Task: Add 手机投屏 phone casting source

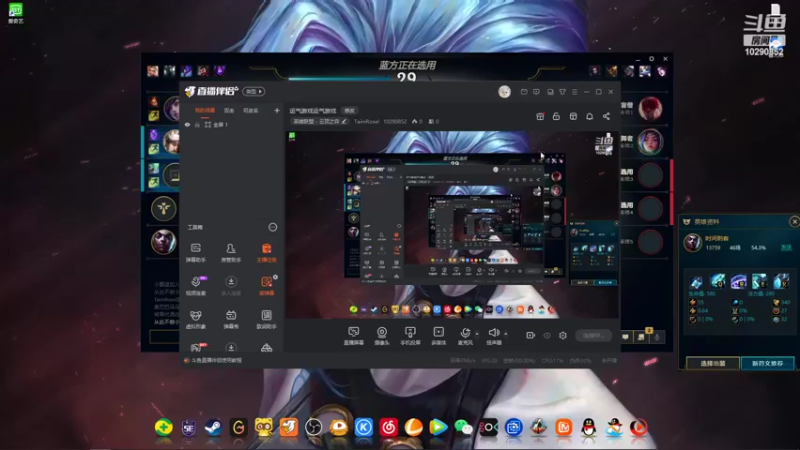Action: coord(410,336)
